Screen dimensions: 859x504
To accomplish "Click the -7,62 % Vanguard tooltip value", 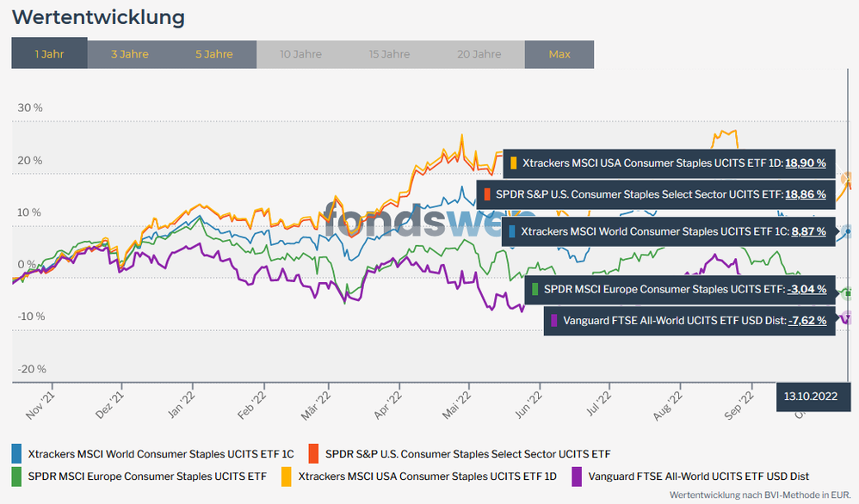I will pyautogui.click(x=806, y=320).
